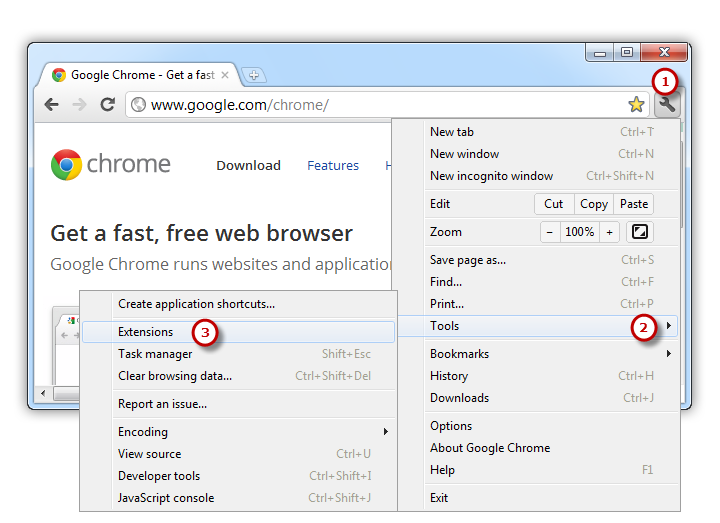Expand the Encoding submenu
The image size is (720, 523).
click(x=254, y=432)
